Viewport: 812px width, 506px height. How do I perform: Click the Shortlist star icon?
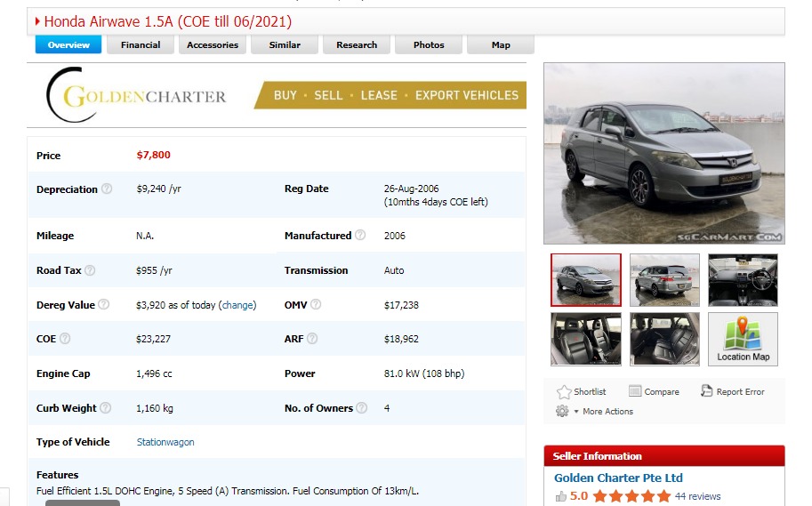(564, 392)
